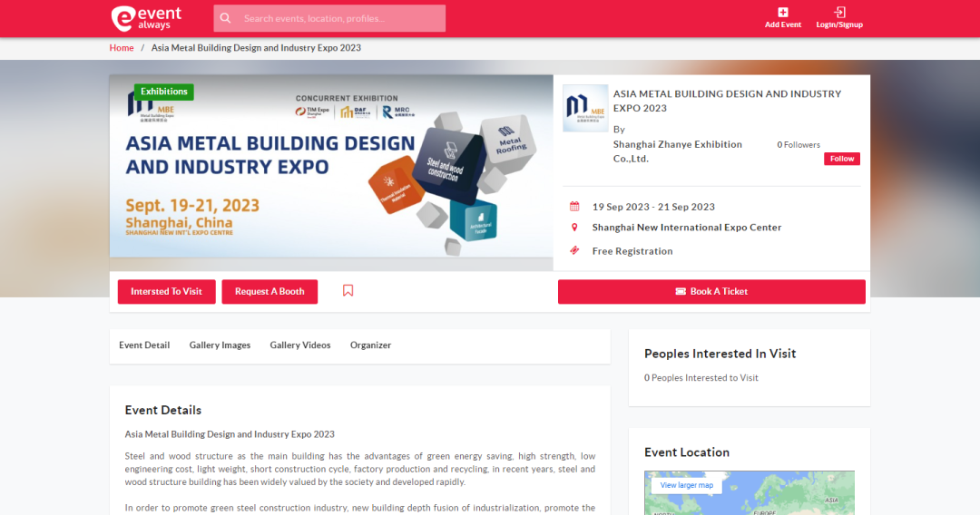This screenshot has height=515, width=980.
Task: Open Shanghai Zhanye Exhibition Co.,Ltd. organizer link
Action: [678, 151]
